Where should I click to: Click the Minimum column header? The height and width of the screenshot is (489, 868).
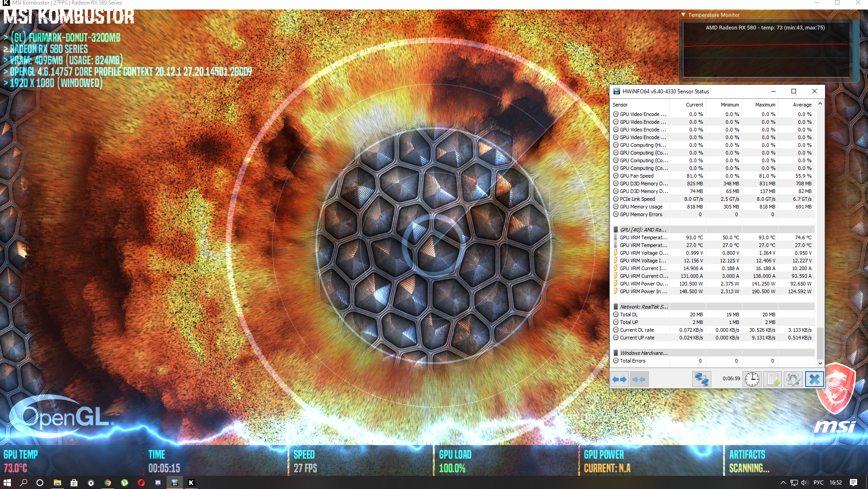(730, 105)
